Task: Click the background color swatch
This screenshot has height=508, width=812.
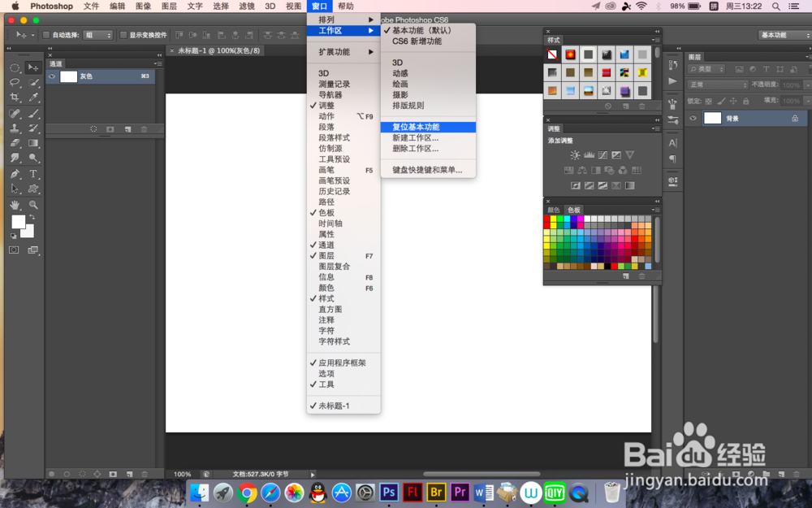Action: (x=29, y=232)
